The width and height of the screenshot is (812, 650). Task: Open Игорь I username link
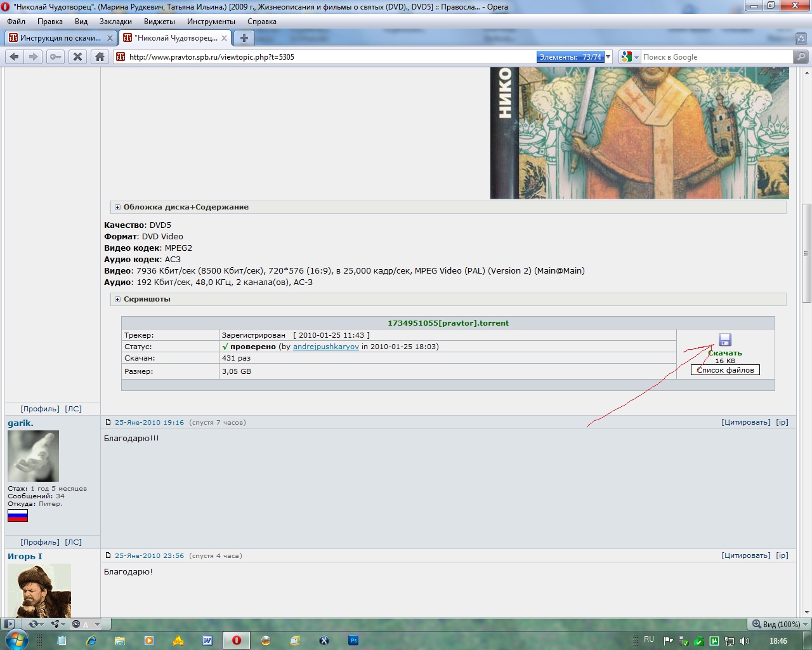(x=25, y=557)
